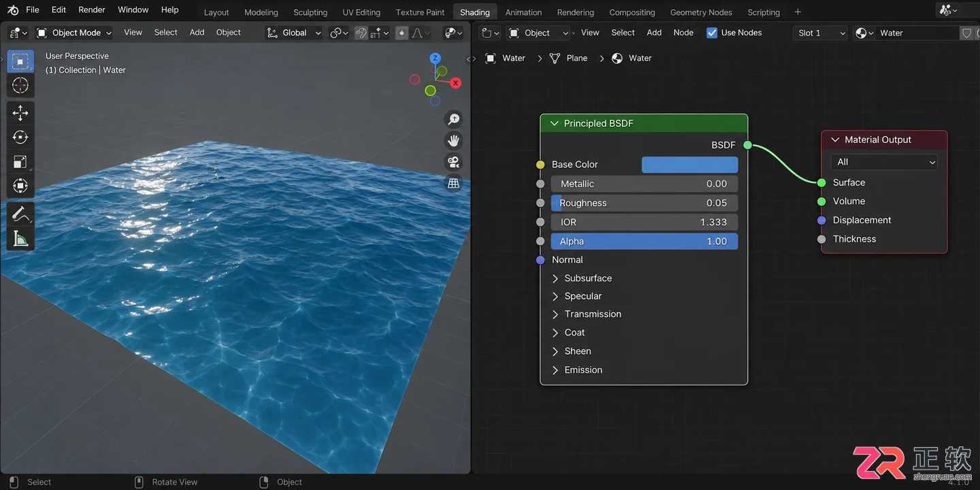The width and height of the screenshot is (980, 490).
Task: Switch to the Layout workspace tab
Action: pos(216,12)
